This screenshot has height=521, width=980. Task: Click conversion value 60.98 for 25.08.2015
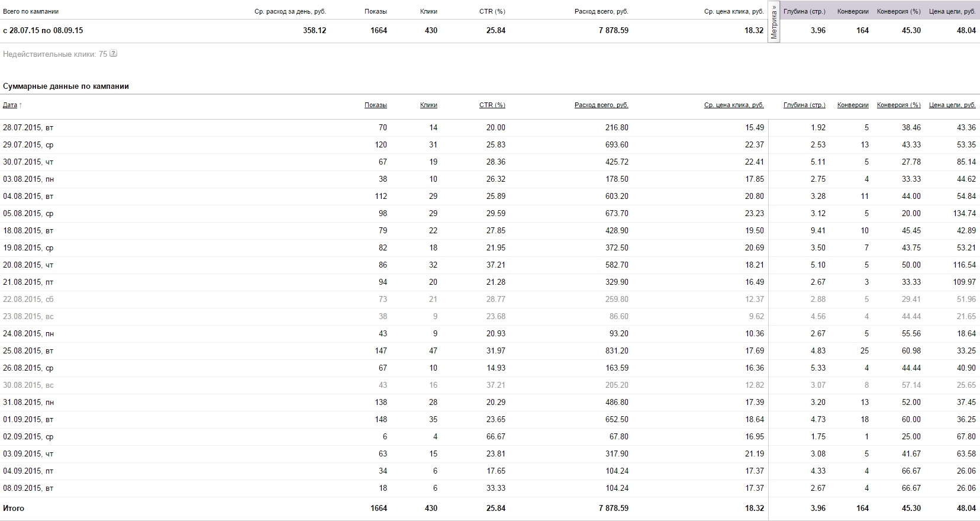(911, 350)
